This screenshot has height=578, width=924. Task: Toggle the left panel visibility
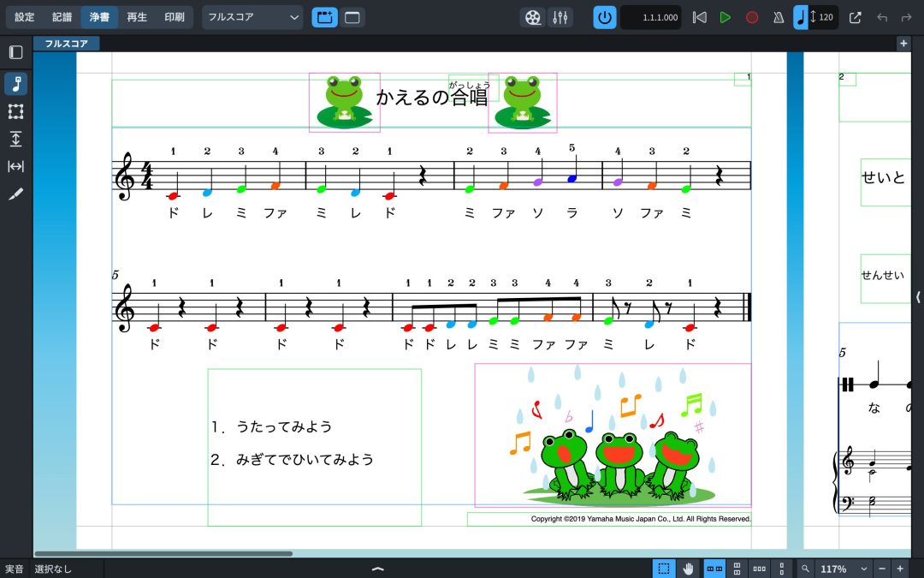coord(16,52)
